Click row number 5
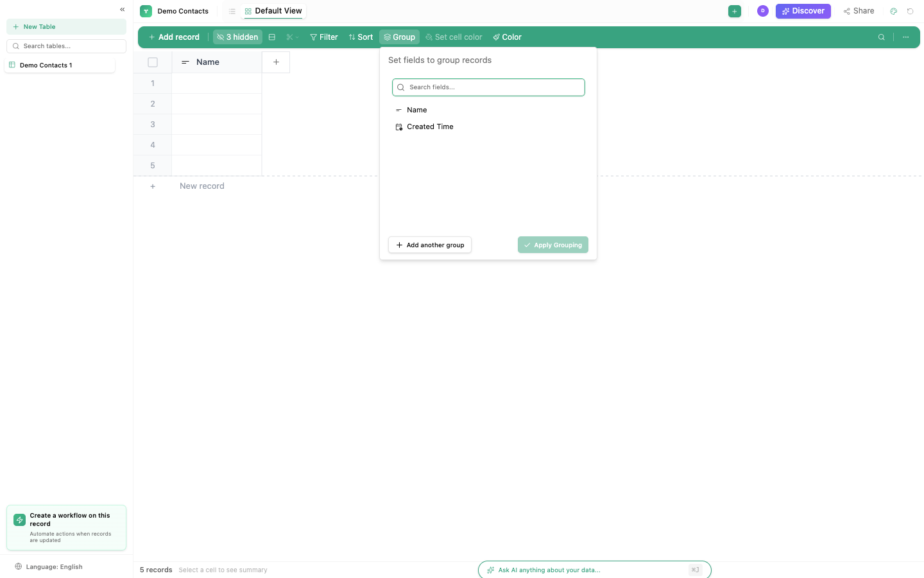 [x=153, y=166]
